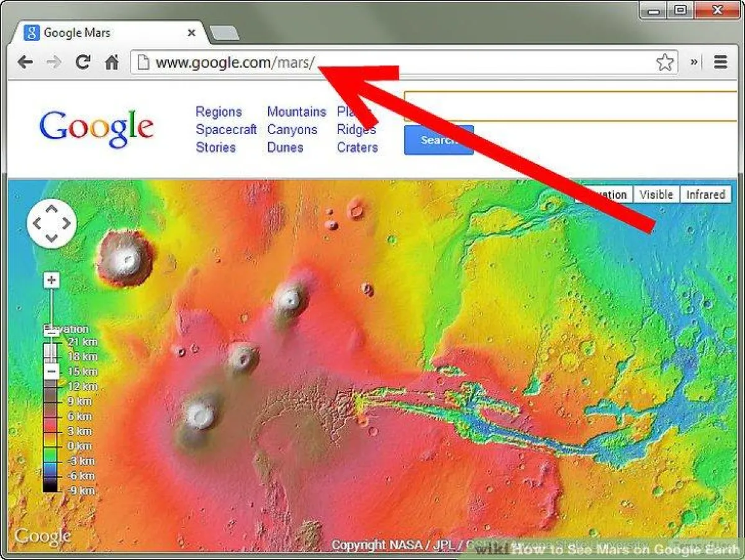Expand hidden toolbar extensions chevron
This screenshot has height=560, width=745.
coord(695,62)
